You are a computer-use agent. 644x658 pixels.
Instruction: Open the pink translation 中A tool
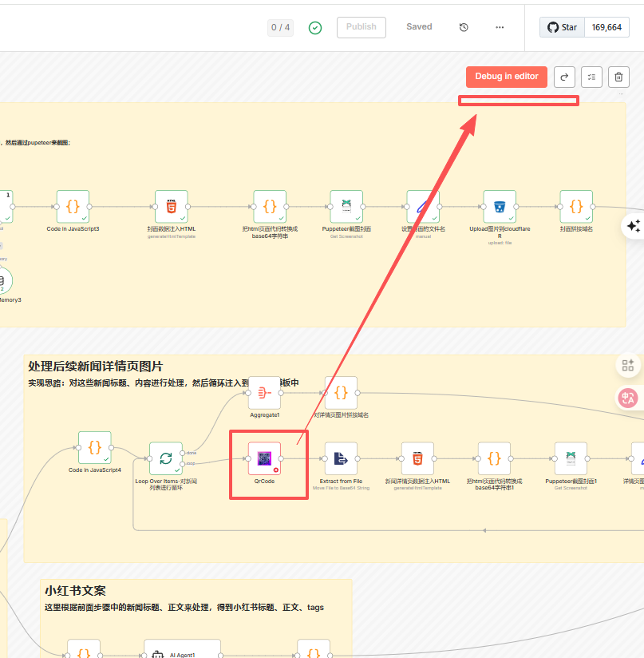pyautogui.click(x=629, y=398)
